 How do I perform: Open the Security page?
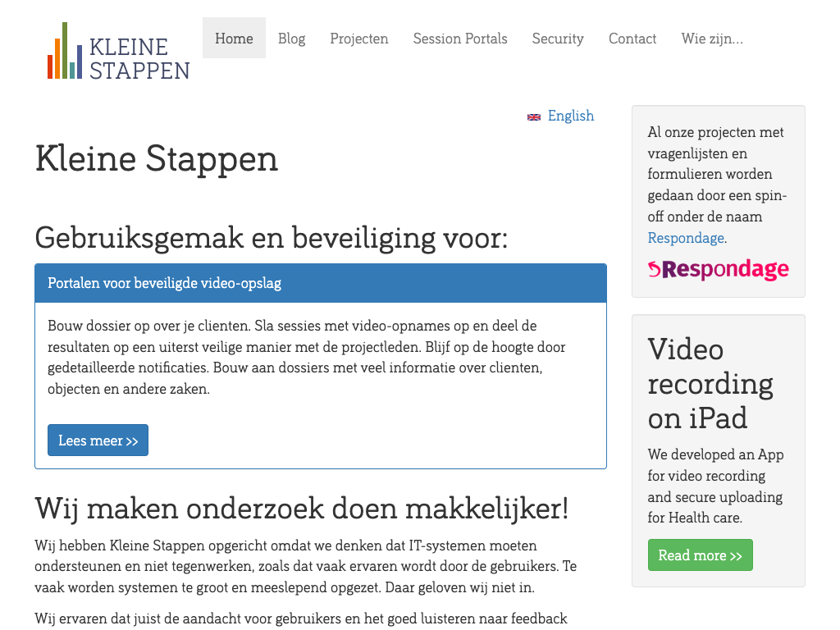click(x=558, y=39)
